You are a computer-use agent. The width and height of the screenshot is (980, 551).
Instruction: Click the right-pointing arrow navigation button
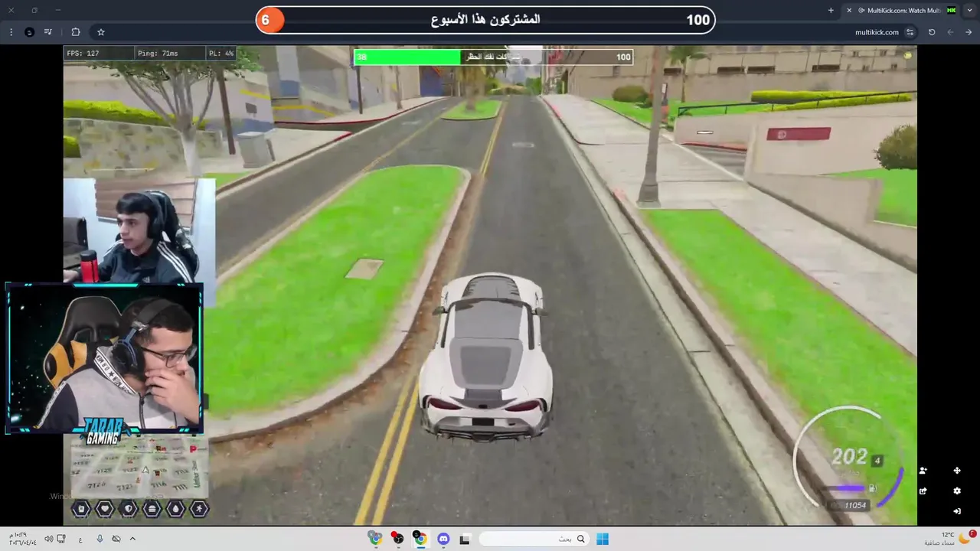pyautogui.click(x=969, y=32)
